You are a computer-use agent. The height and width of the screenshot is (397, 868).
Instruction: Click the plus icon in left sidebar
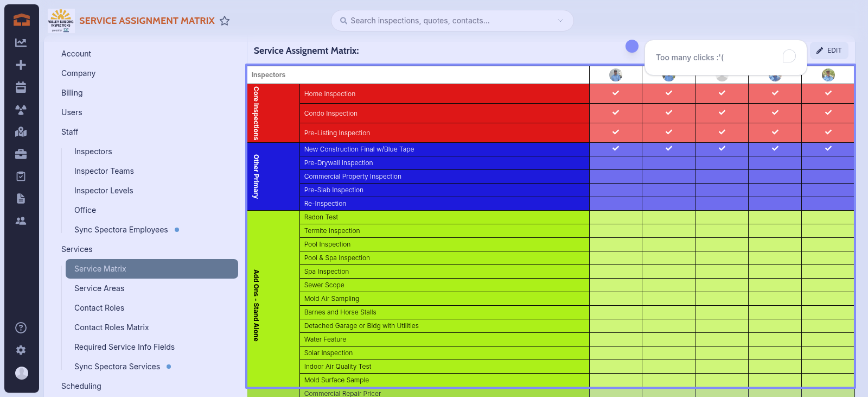click(21, 65)
